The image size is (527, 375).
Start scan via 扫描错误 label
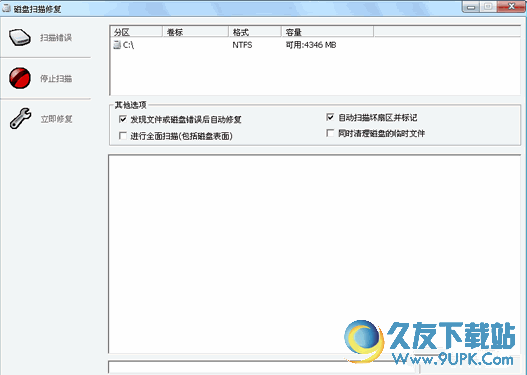coord(56,38)
